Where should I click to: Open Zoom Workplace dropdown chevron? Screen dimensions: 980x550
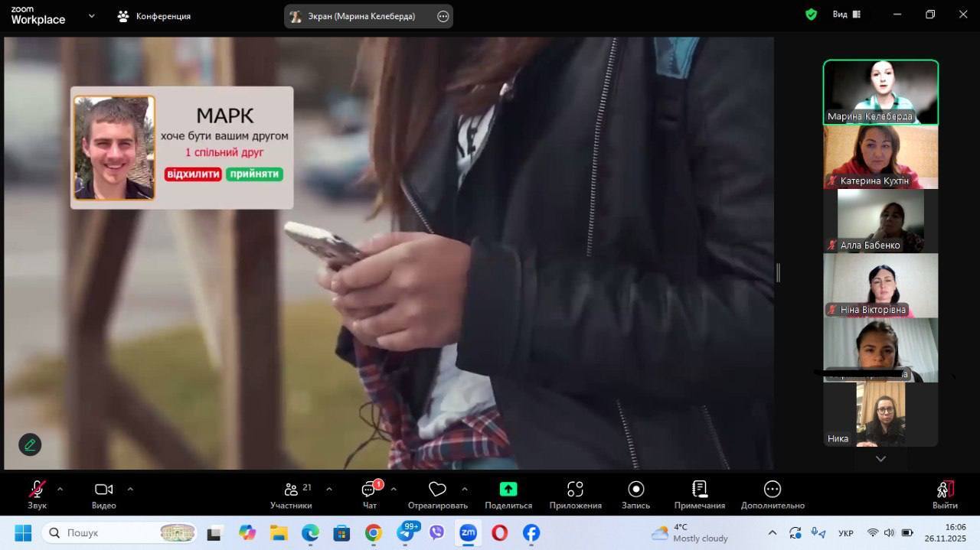92,15
